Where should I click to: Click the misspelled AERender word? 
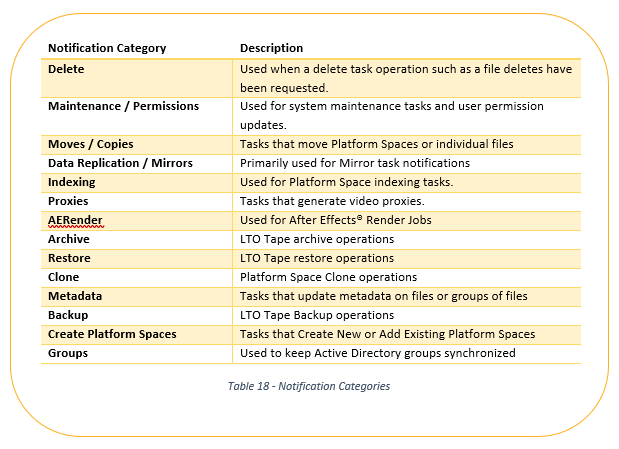75,220
